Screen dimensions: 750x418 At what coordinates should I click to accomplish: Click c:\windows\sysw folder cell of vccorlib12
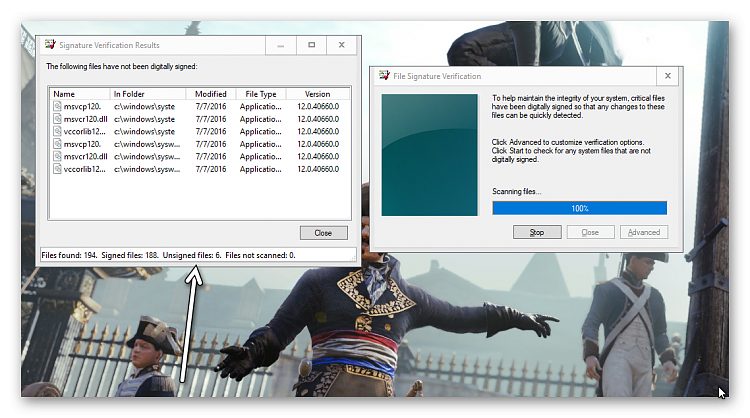[147, 168]
